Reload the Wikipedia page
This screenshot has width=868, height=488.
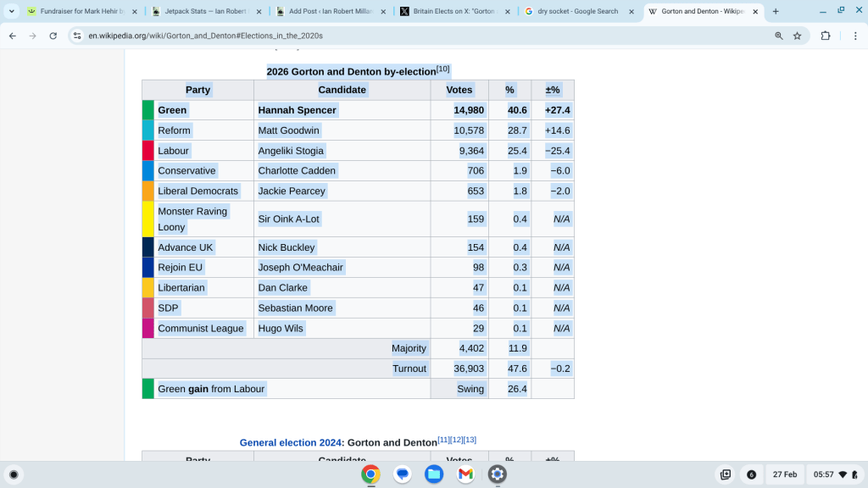[53, 36]
